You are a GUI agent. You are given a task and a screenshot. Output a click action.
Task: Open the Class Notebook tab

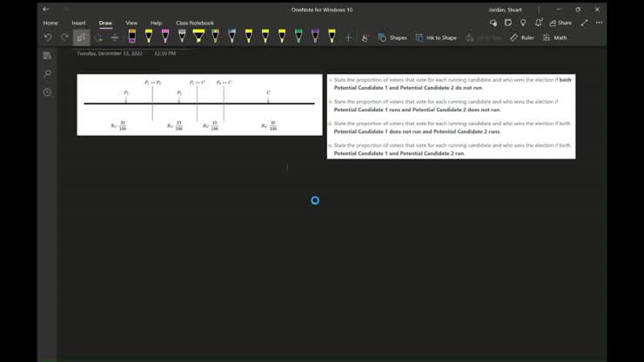click(194, 23)
